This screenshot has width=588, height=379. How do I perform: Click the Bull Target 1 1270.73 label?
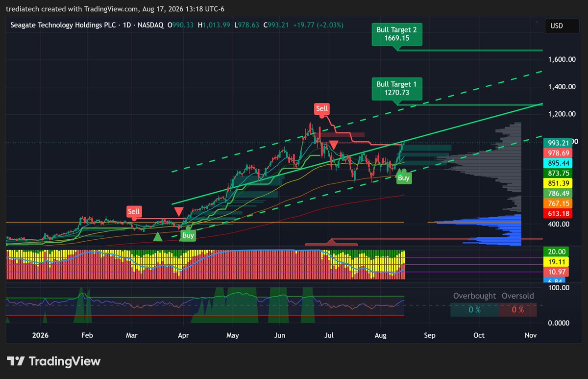[397, 88]
